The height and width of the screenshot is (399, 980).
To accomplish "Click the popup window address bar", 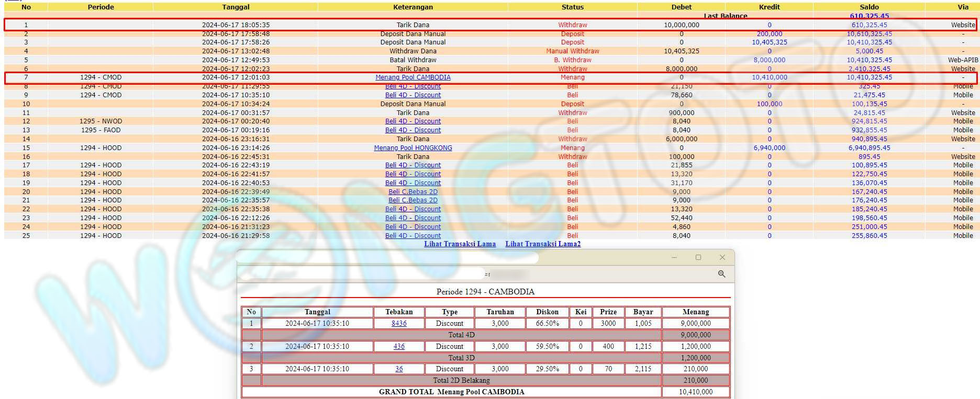I will (361, 274).
